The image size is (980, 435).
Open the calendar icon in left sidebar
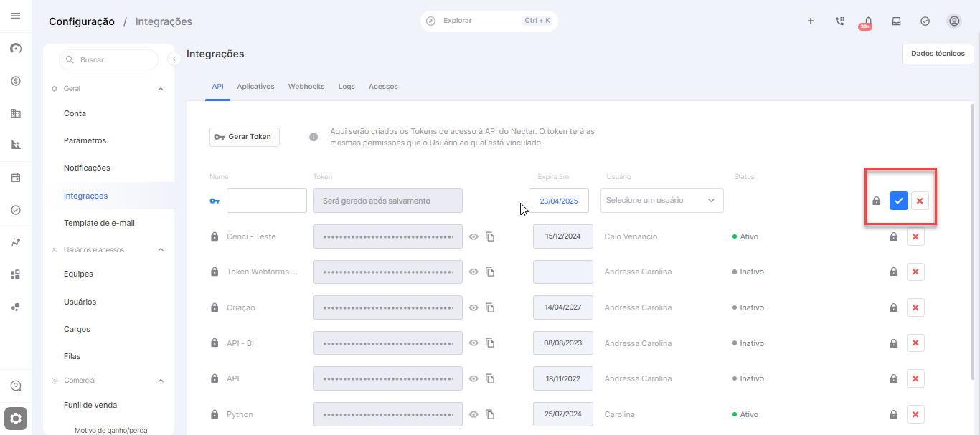(x=16, y=178)
